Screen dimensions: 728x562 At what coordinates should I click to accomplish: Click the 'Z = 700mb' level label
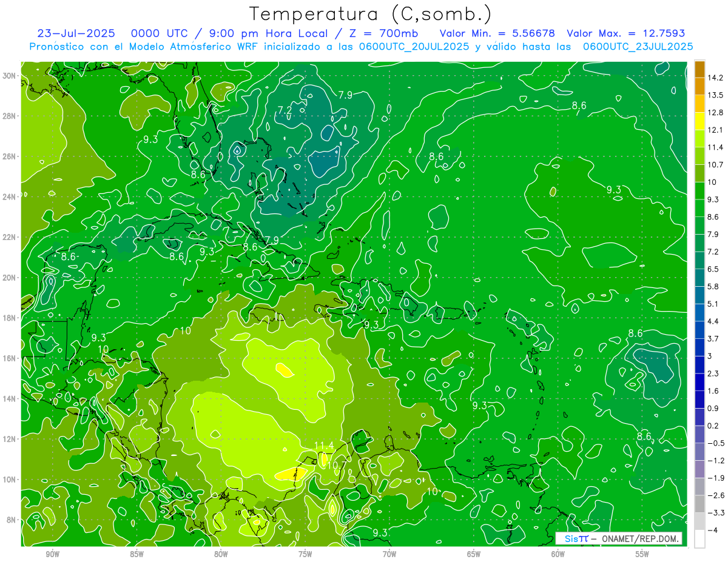tap(384, 33)
